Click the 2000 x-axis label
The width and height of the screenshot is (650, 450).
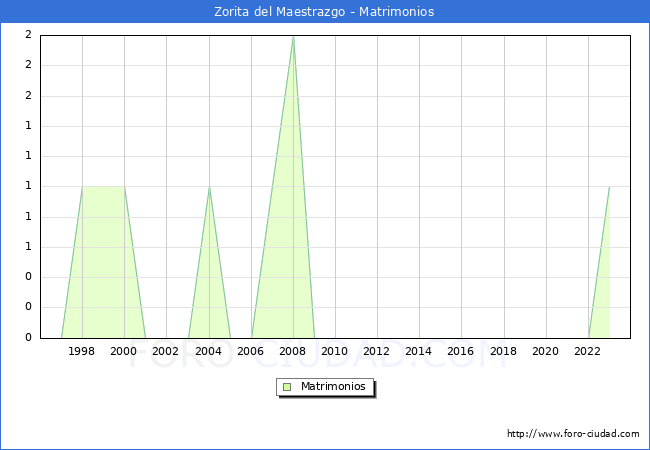tap(124, 351)
